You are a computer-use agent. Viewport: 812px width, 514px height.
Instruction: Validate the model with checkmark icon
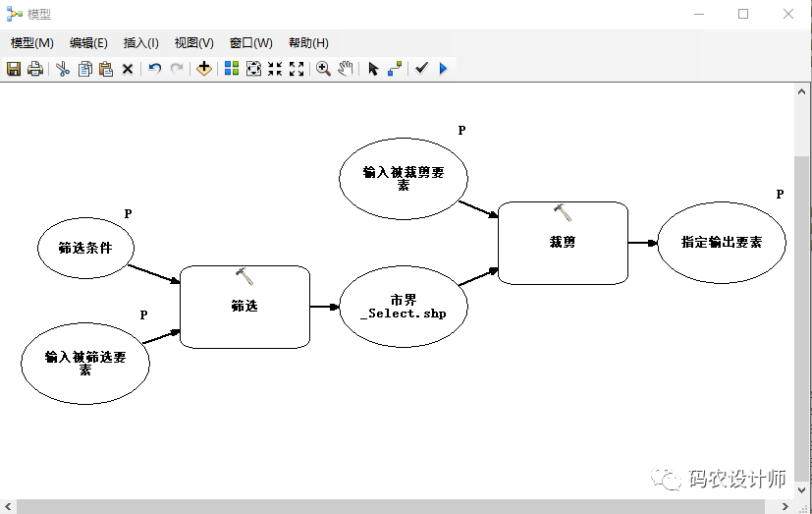tap(421, 69)
